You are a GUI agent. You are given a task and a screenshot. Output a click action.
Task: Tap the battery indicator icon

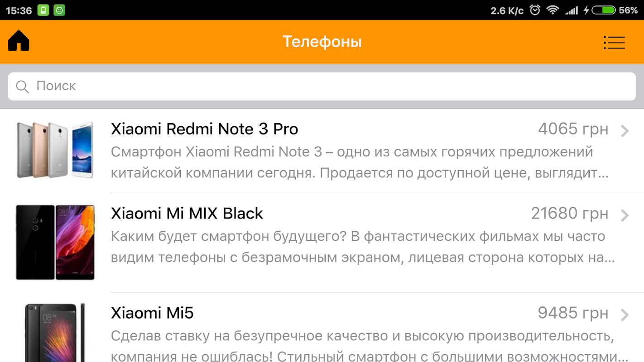(603, 10)
